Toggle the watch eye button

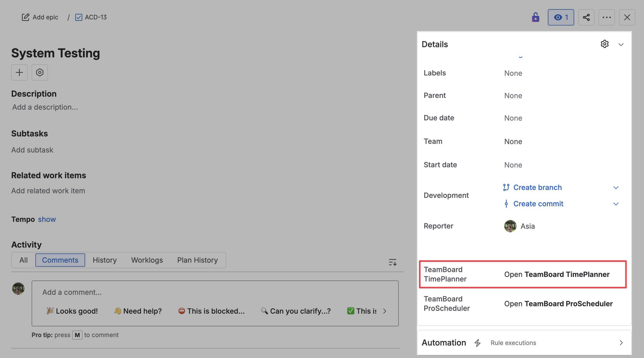(x=561, y=17)
